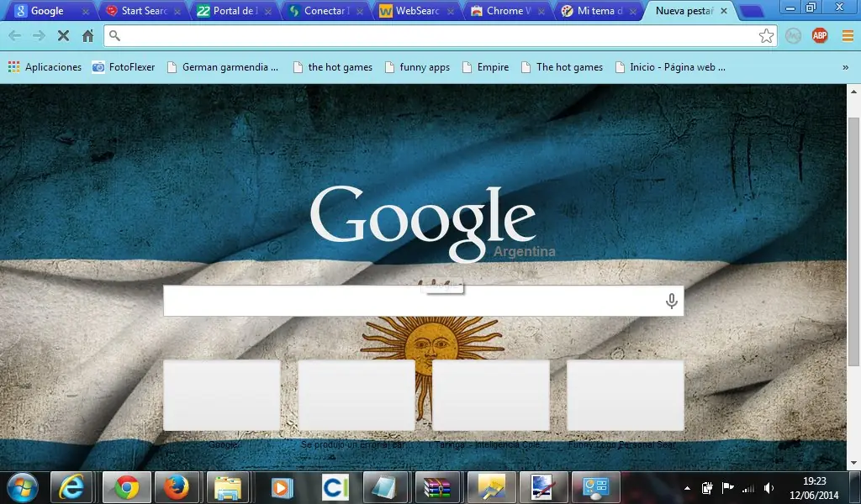Bookmark this page with the star icon
Image resolution: width=861 pixels, height=504 pixels.
click(x=766, y=36)
